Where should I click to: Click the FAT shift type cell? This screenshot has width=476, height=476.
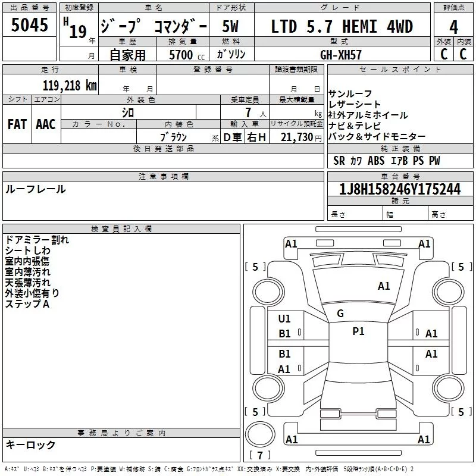[x=17, y=124]
